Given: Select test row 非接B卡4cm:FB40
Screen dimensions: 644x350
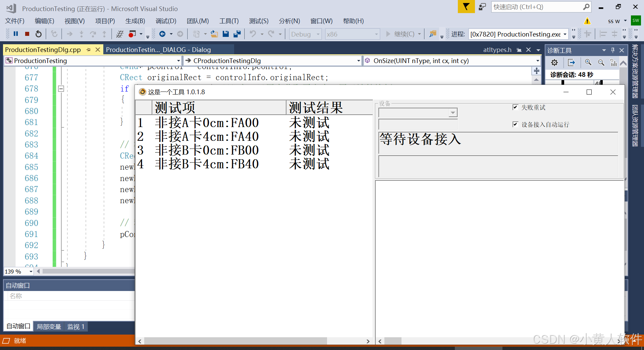Looking at the screenshot, I should coord(254,164).
